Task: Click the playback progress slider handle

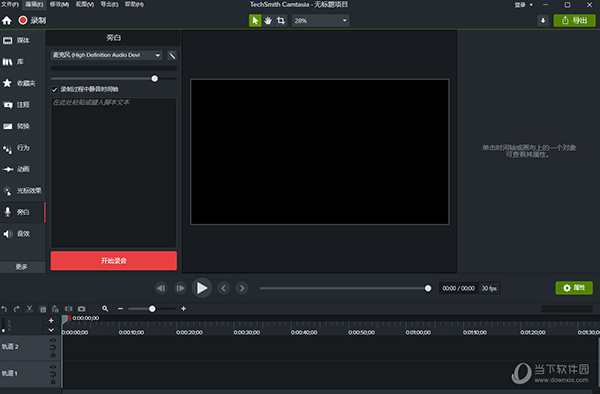Action: coord(428,288)
